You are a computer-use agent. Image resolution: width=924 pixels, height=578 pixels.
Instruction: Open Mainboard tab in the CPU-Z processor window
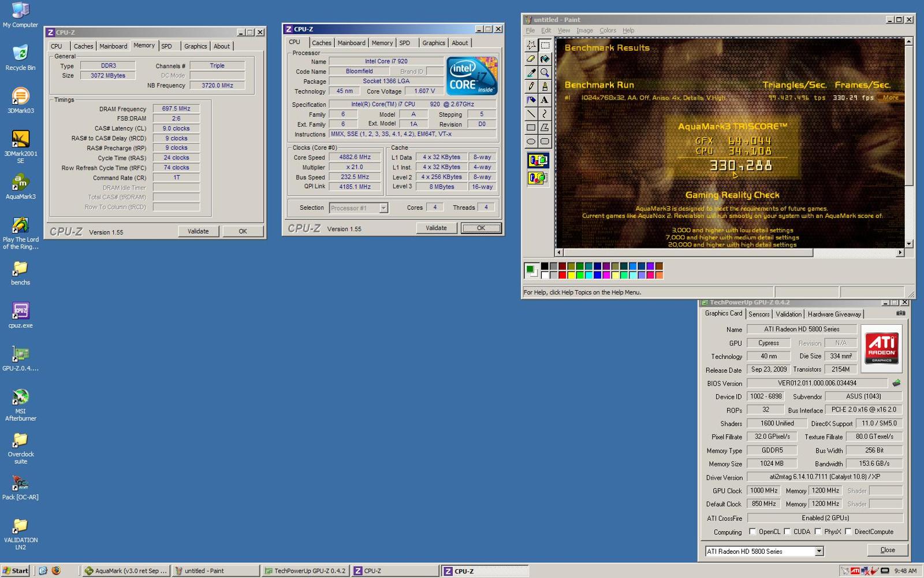coord(351,43)
